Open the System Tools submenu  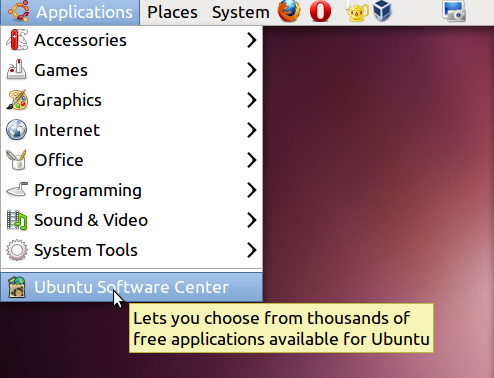click(132, 250)
